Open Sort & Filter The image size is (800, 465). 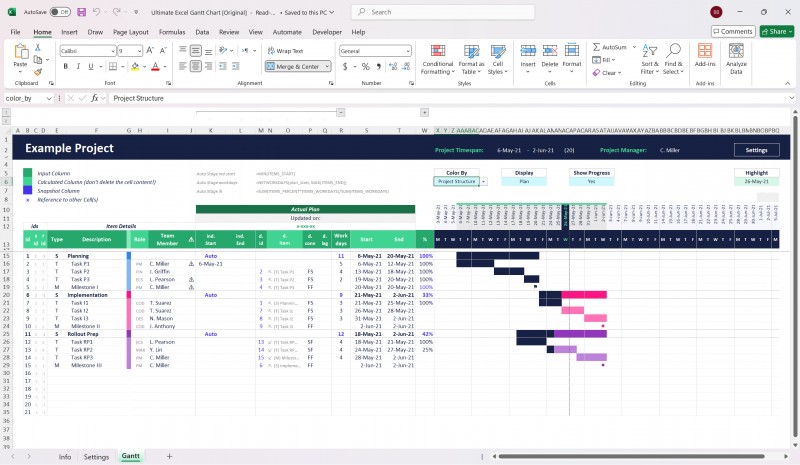650,59
